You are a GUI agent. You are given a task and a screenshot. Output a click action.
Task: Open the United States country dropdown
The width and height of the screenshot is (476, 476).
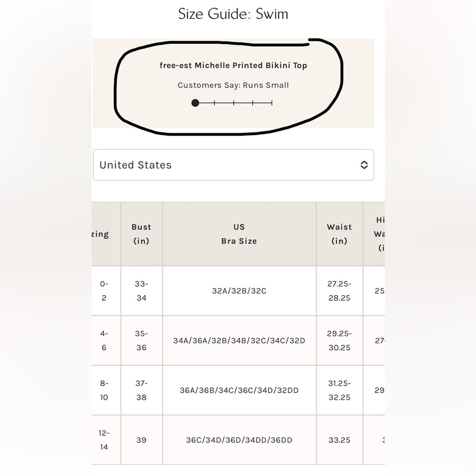(233, 165)
